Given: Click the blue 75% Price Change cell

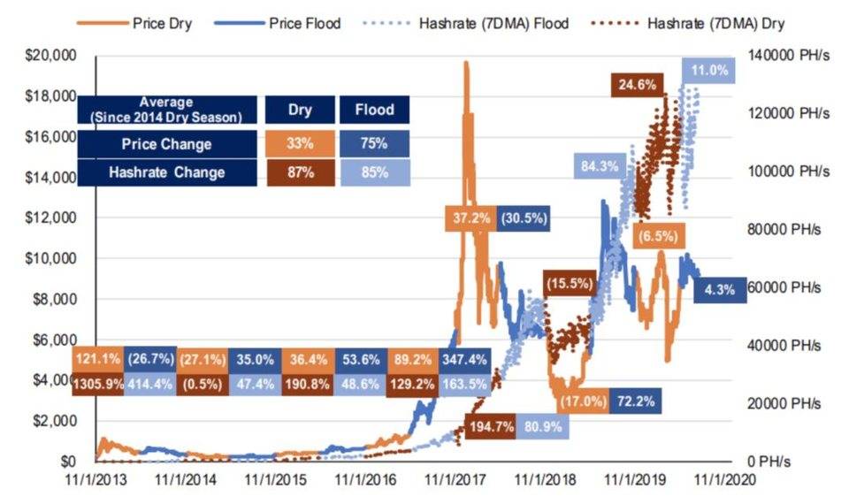Looking at the screenshot, I should [x=374, y=143].
